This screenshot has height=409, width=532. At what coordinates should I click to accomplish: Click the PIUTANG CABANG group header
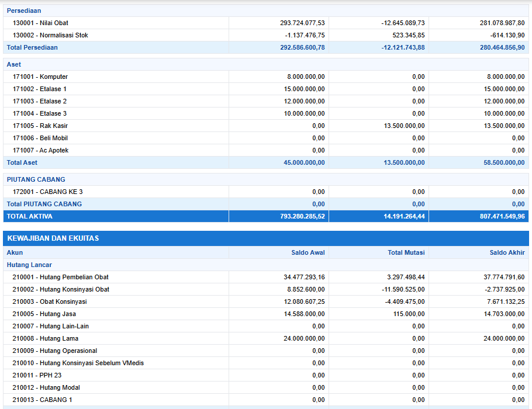(x=36, y=179)
